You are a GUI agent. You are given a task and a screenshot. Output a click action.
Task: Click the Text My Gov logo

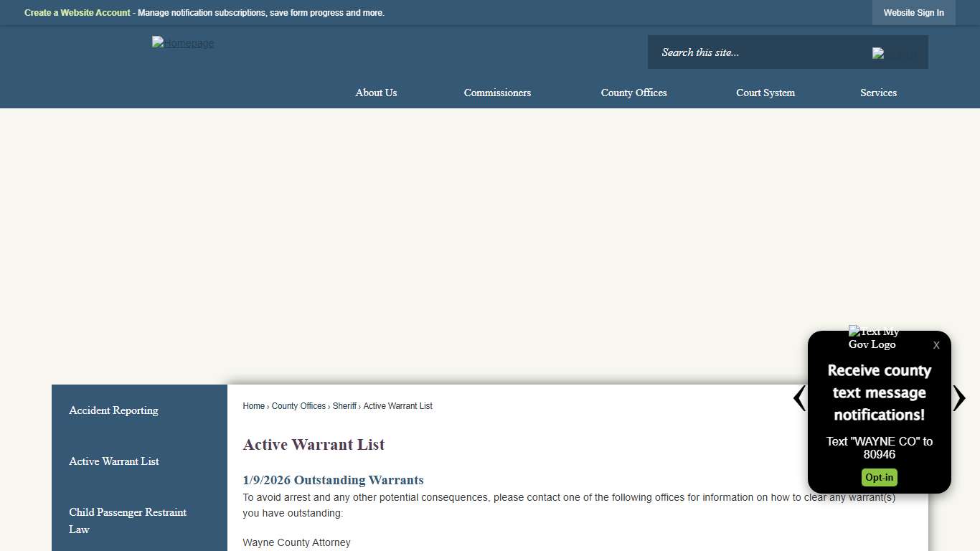tap(873, 338)
